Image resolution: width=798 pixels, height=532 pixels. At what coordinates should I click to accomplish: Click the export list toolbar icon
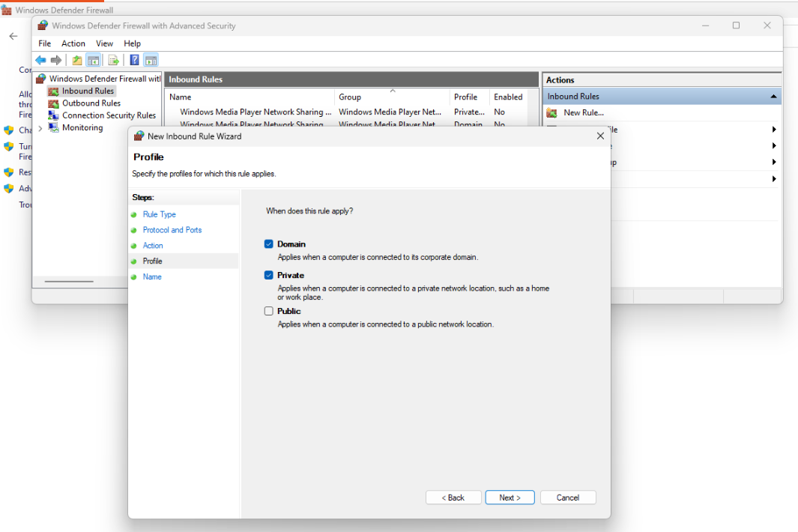coord(113,60)
